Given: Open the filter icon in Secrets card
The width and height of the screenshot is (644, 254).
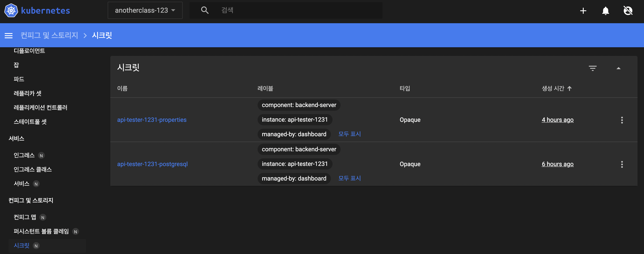Looking at the screenshot, I should pyautogui.click(x=593, y=68).
